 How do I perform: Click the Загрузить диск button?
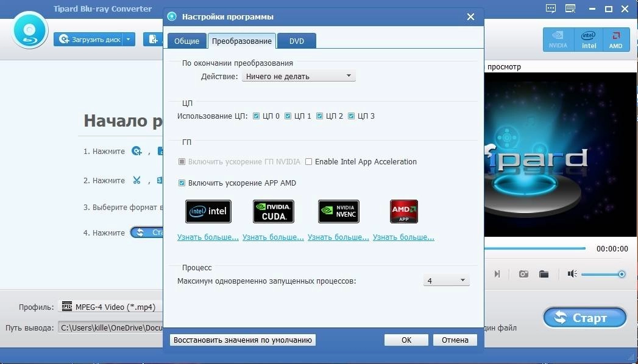[89, 40]
